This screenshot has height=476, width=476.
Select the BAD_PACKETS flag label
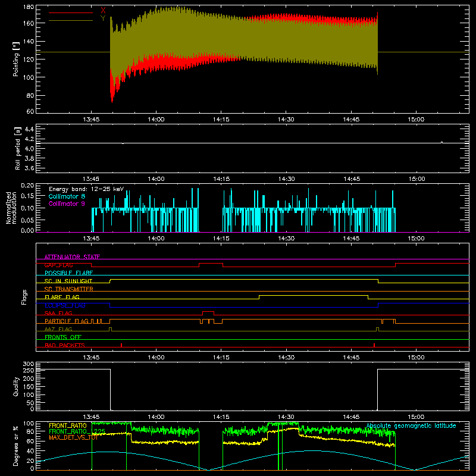(65, 345)
